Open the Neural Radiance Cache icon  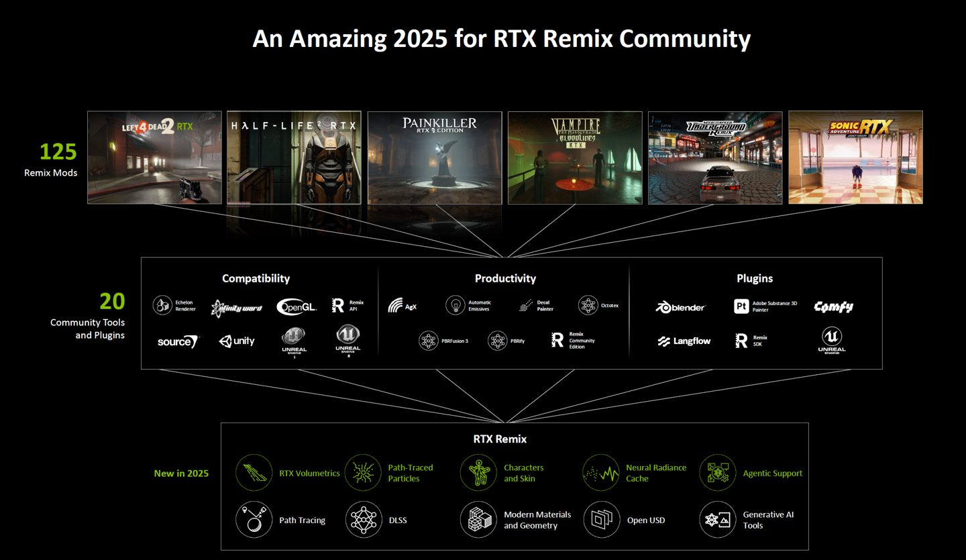tap(600, 473)
